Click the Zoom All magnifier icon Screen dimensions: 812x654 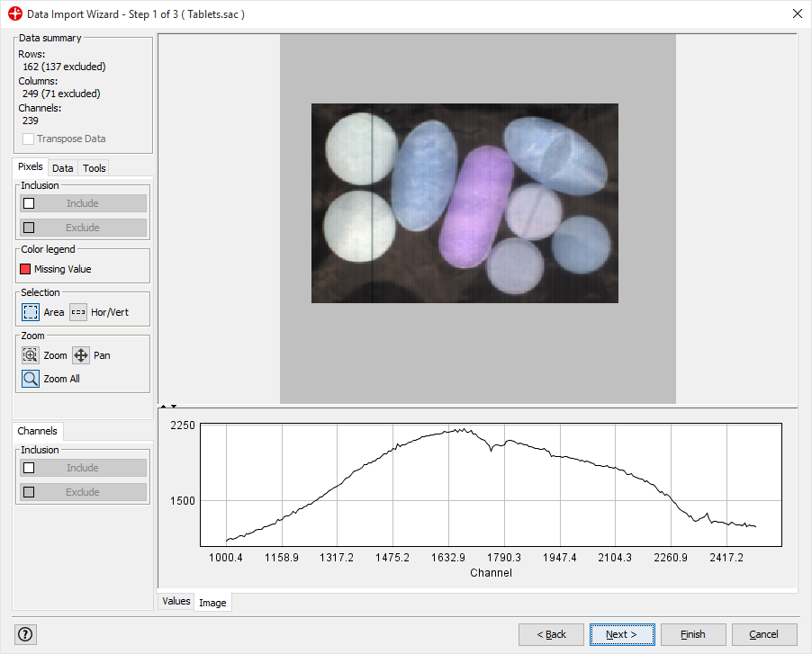(x=31, y=379)
